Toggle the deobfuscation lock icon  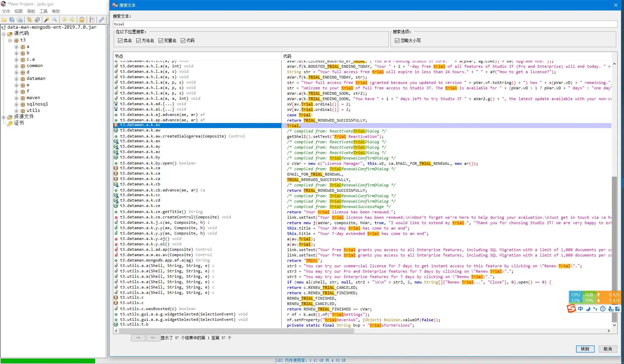pos(82,20)
